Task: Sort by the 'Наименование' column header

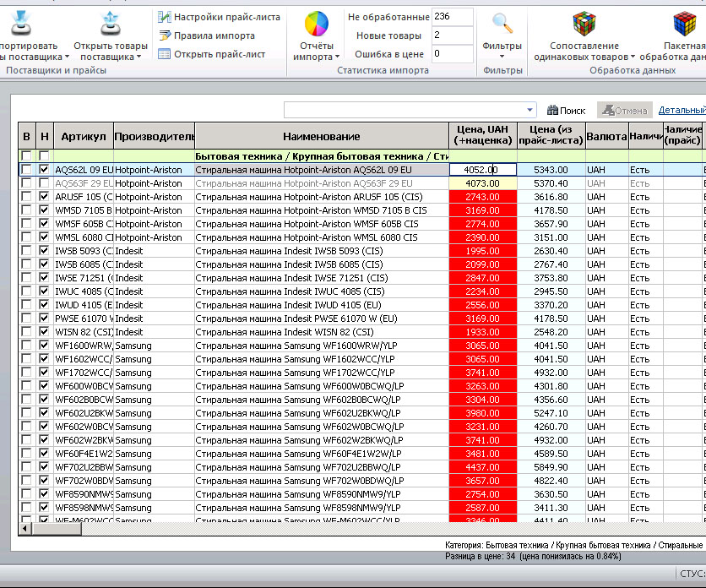Action: [x=322, y=136]
